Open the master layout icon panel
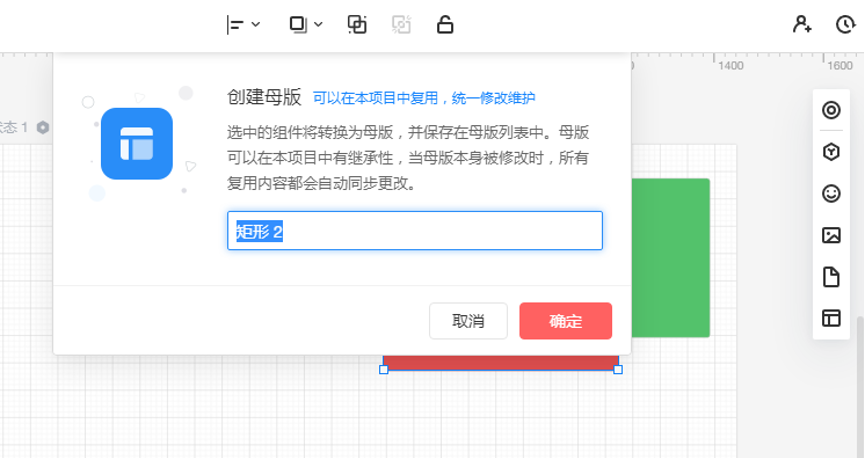864x458 pixels. (831, 318)
